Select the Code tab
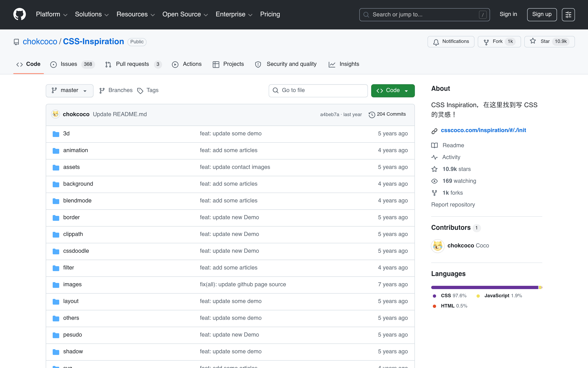The height and width of the screenshot is (368, 588). click(28, 64)
